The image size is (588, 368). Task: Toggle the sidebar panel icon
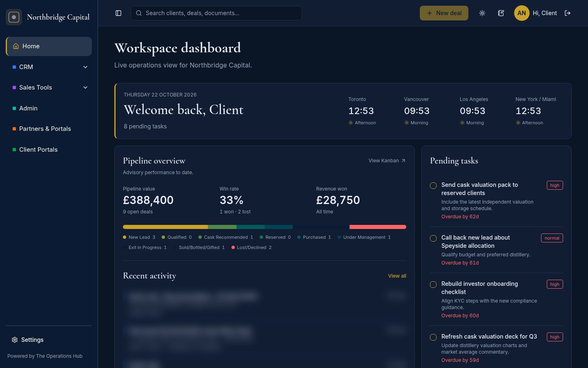pyautogui.click(x=118, y=13)
